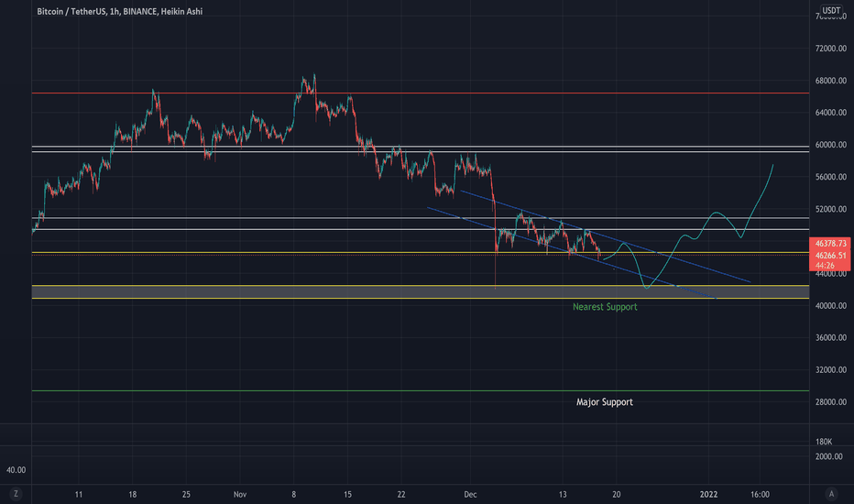Viewport: 854px width, 504px height.
Task: Click the Major Support label
Action: 605,402
